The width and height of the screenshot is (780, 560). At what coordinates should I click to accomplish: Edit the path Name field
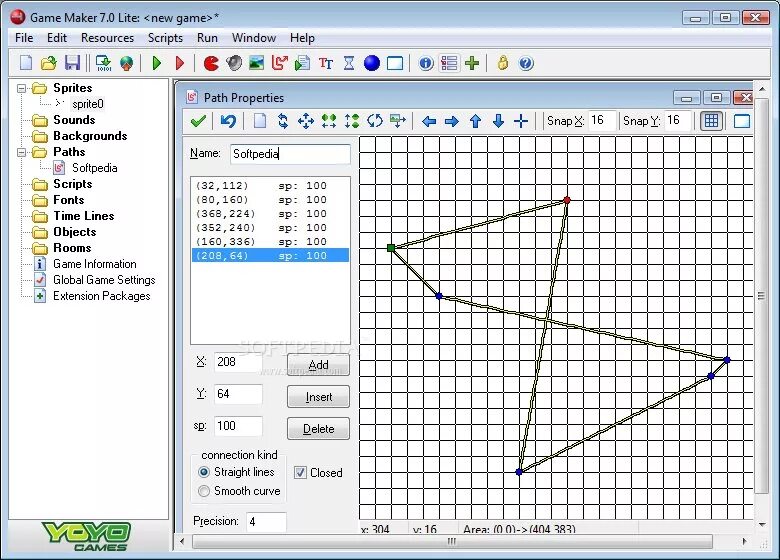pos(291,154)
